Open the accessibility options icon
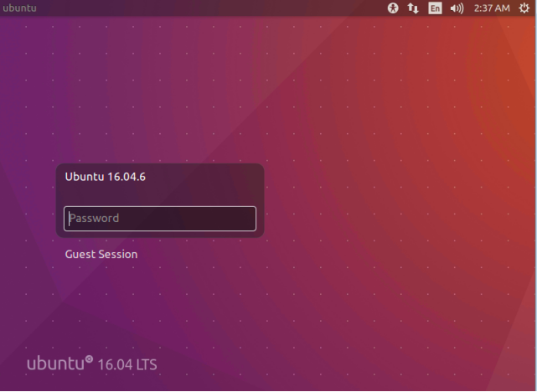Viewport: 537px width, 392px height. [393, 8]
